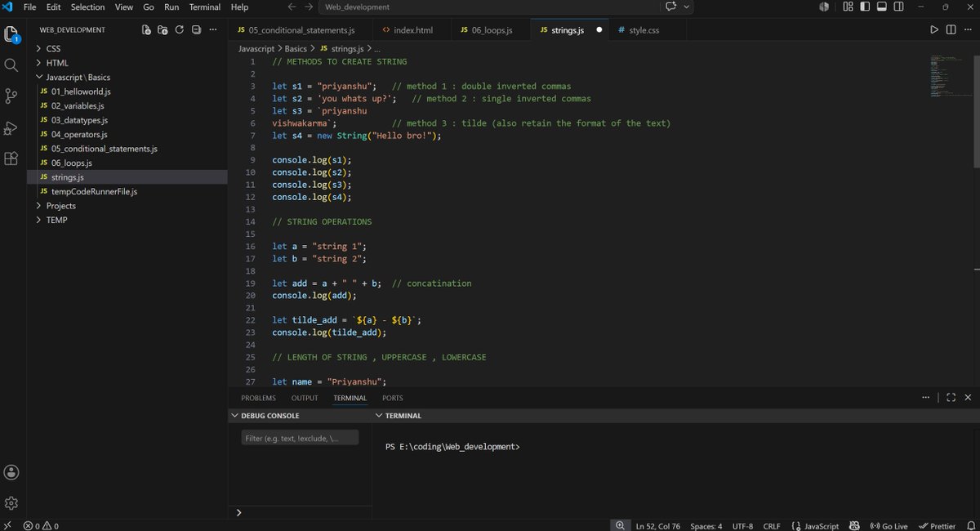Refresh the explorer tree
This screenshot has width=980, height=531.
click(179, 30)
